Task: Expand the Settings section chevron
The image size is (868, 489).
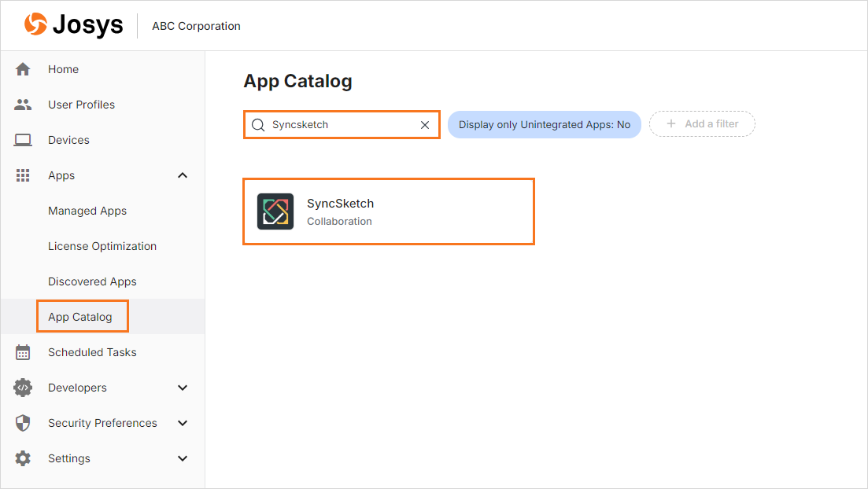Action: click(183, 458)
